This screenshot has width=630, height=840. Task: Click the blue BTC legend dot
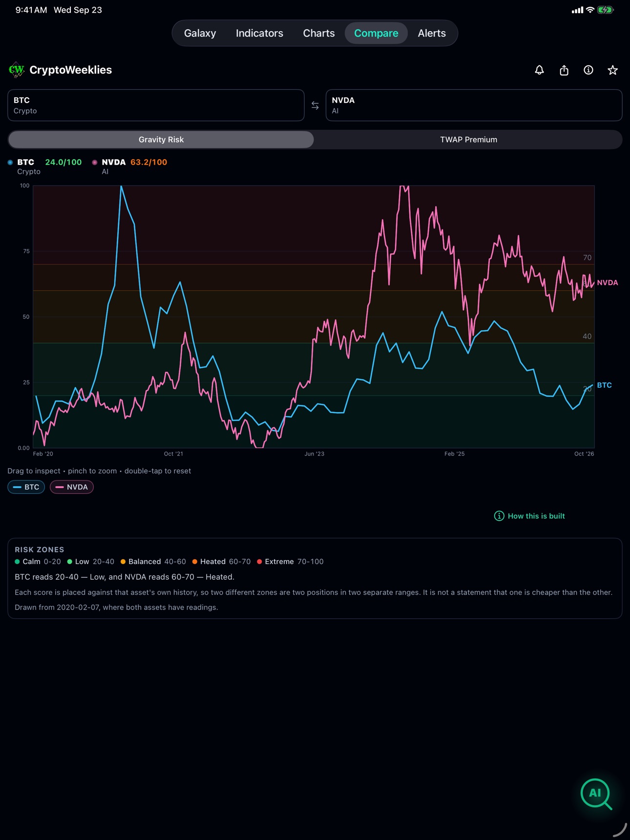(10, 162)
